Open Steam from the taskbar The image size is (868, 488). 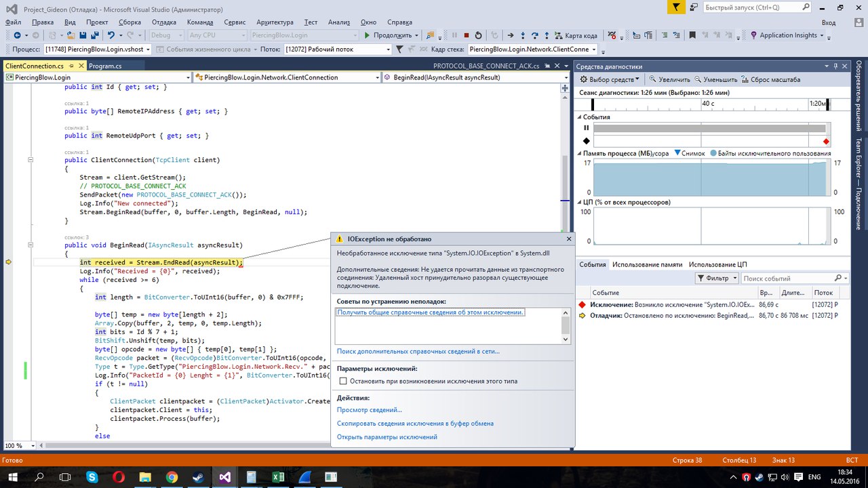199,477
